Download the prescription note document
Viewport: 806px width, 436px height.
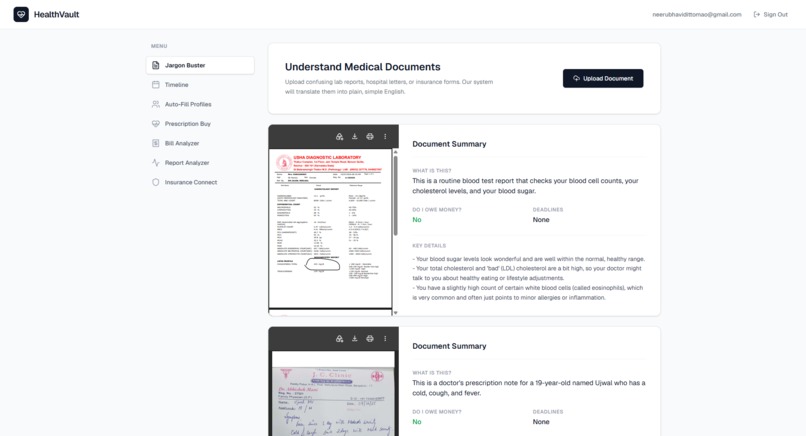click(354, 339)
